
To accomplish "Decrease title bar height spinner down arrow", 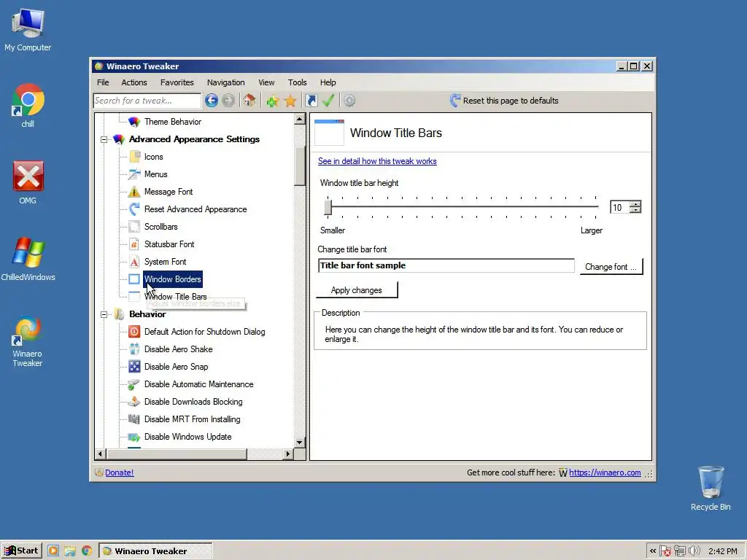I will tap(635, 210).
